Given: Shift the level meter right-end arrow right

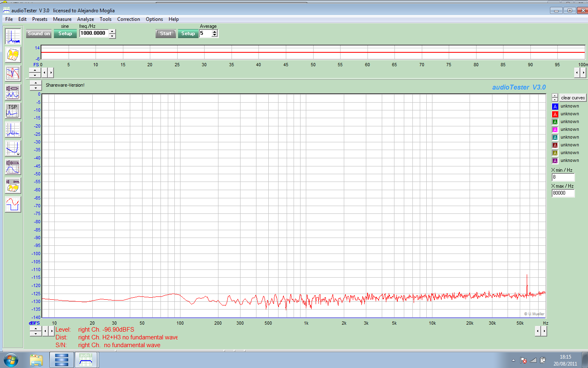Looking at the screenshot, I should pos(583,72).
